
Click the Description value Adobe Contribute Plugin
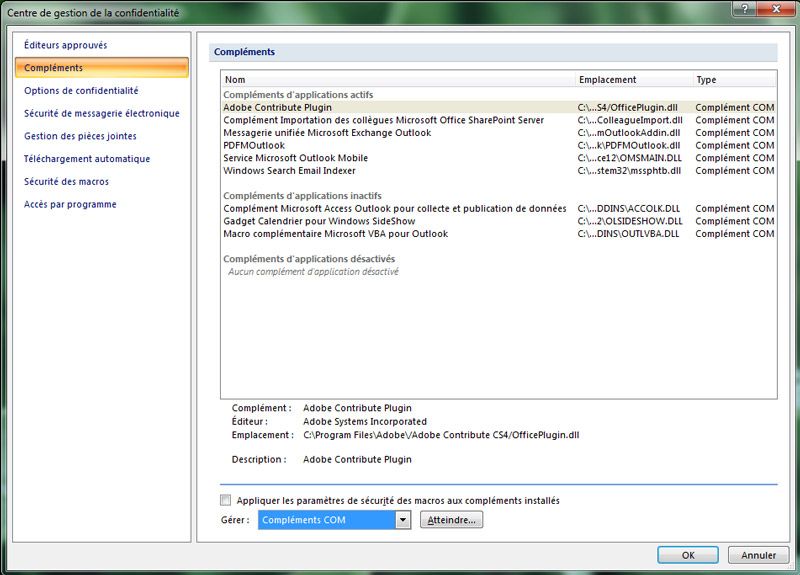(357, 460)
